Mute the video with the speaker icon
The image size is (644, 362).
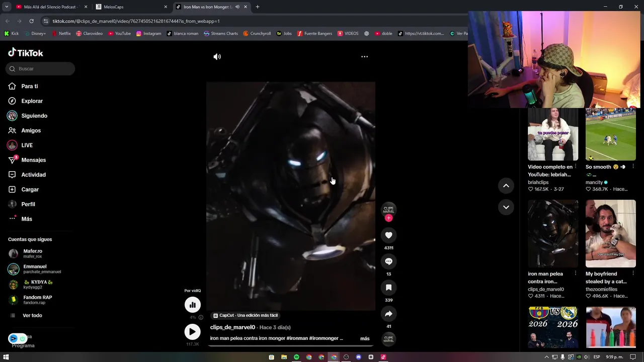point(217,57)
